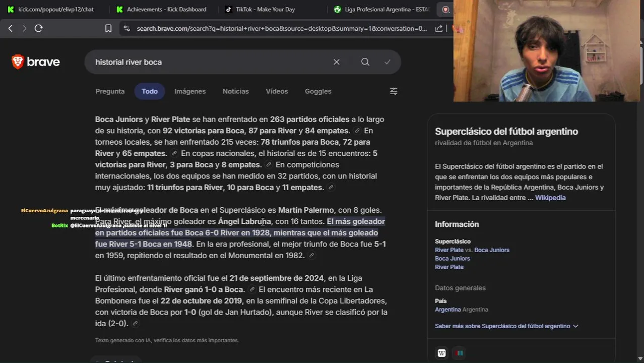Select the Noticias search tab
The width and height of the screenshot is (644, 363).
pyautogui.click(x=236, y=91)
